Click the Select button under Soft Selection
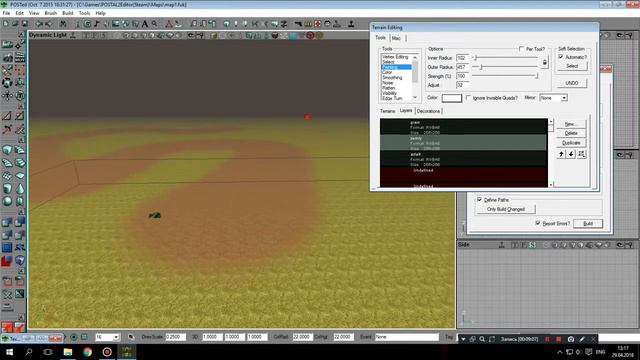Screen dimensions: 640x360 pyautogui.click(x=572, y=66)
